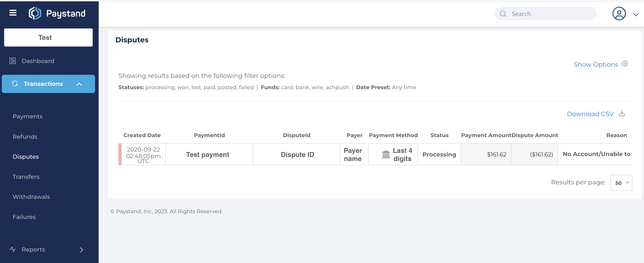644x263 pixels.
Task: Click the Dispute ID cell
Action: pos(297,154)
